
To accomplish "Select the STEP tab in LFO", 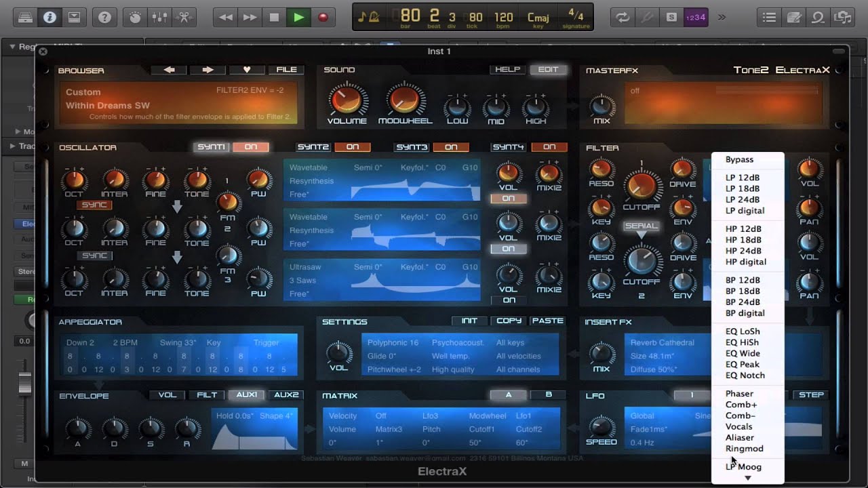I will tap(811, 395).
